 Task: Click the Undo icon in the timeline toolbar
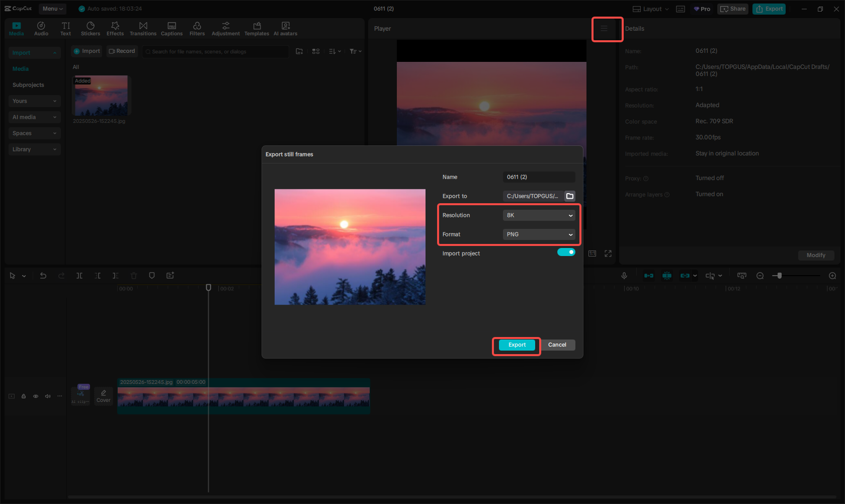(x=43, y=276)
